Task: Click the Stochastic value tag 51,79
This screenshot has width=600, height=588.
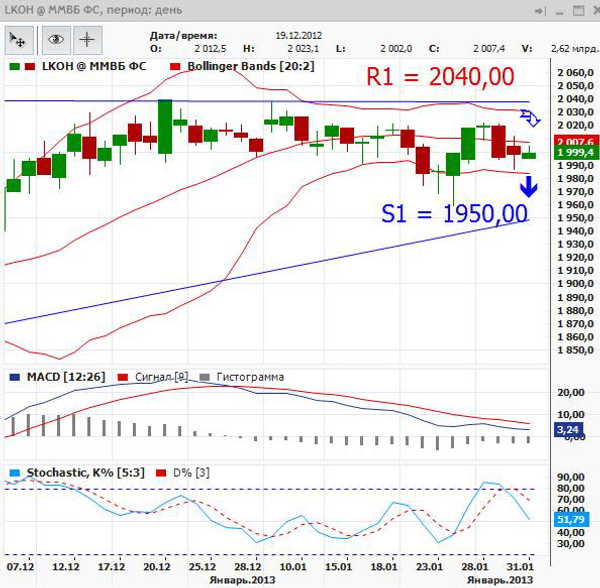Action: click(571, 520)
